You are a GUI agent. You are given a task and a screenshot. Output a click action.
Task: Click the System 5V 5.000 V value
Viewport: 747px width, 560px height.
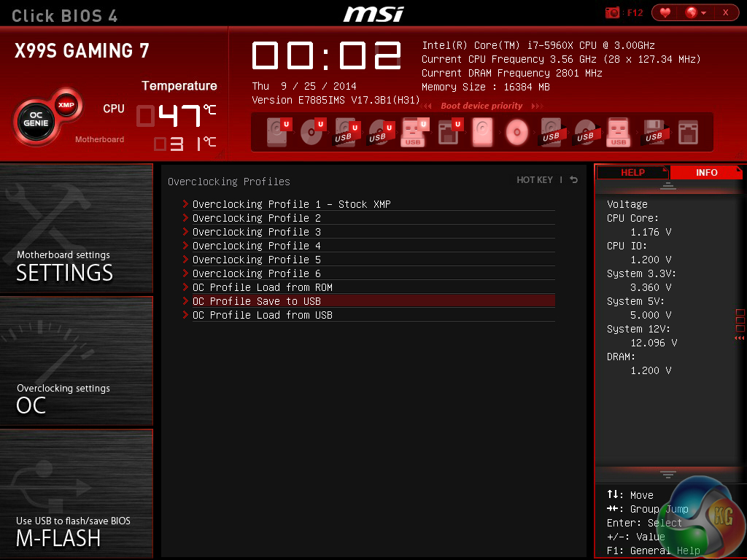[651, 315]
